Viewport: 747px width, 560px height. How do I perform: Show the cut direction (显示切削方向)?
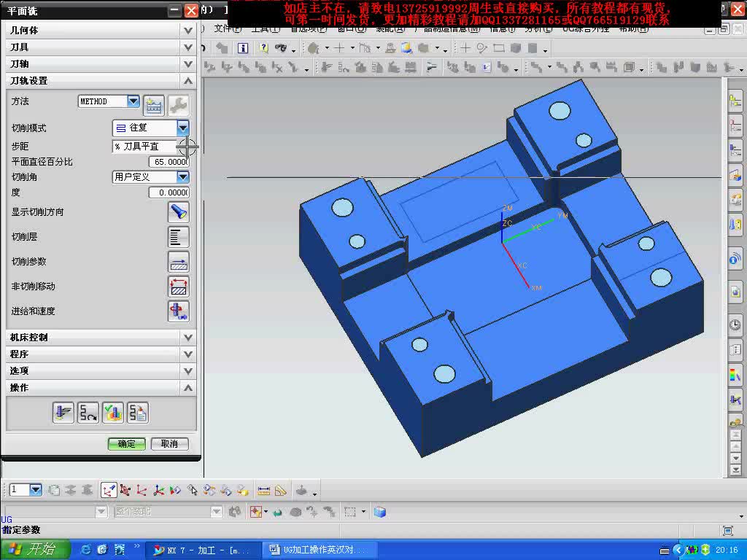coord(179,212)
